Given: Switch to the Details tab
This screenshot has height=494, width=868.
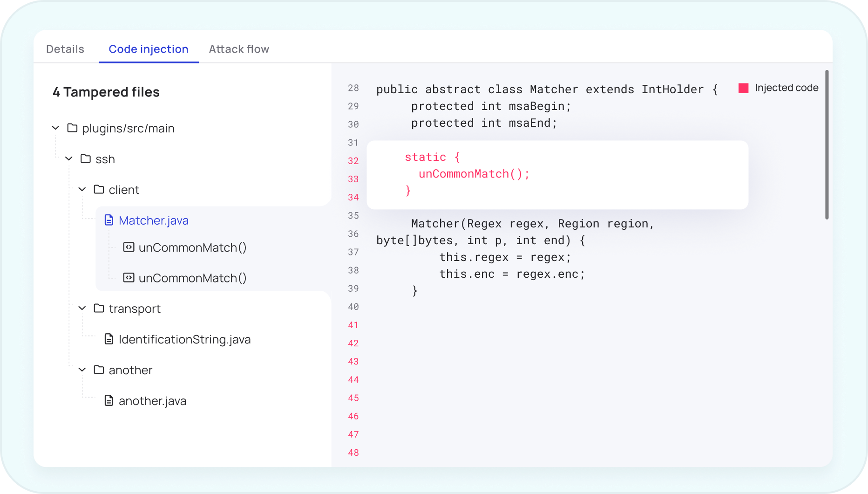Looking at the screenshot, I should pos(65,49).
